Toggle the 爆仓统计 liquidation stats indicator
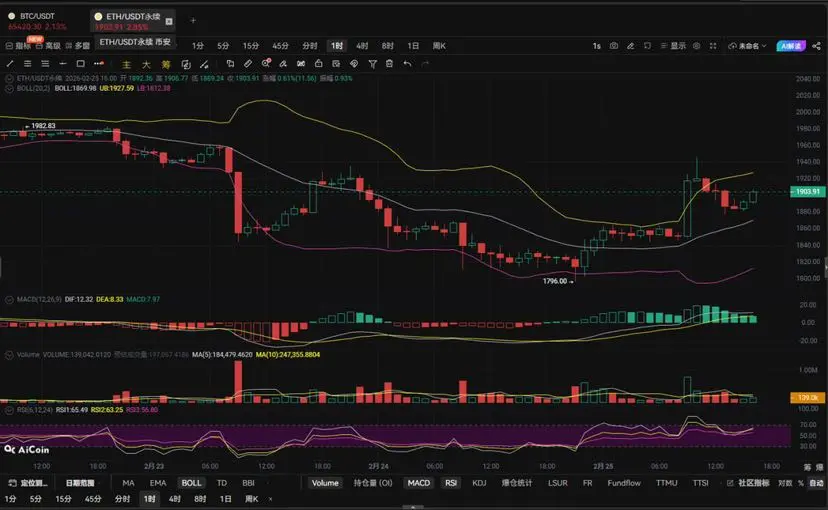 click(516, 483)
